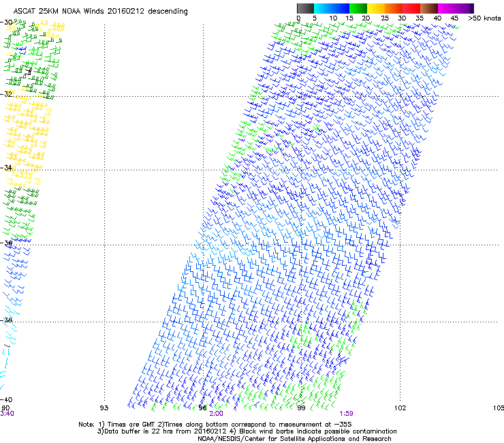Click the '>50 knots' legend label

(x=484, y=18)
